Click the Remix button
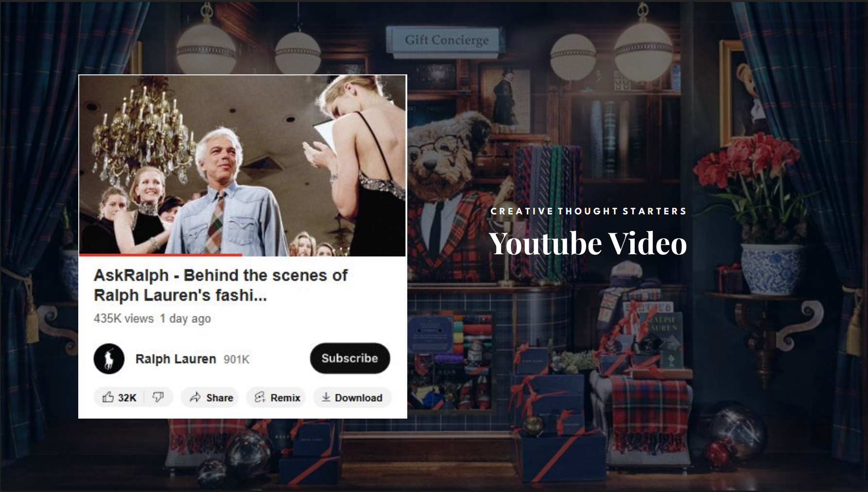The image size is (868, 492). (x=276, y=397)
